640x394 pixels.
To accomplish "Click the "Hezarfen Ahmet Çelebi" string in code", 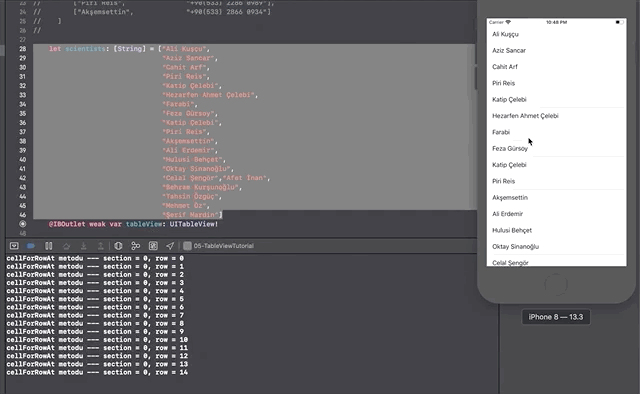I will click(209, 95).
